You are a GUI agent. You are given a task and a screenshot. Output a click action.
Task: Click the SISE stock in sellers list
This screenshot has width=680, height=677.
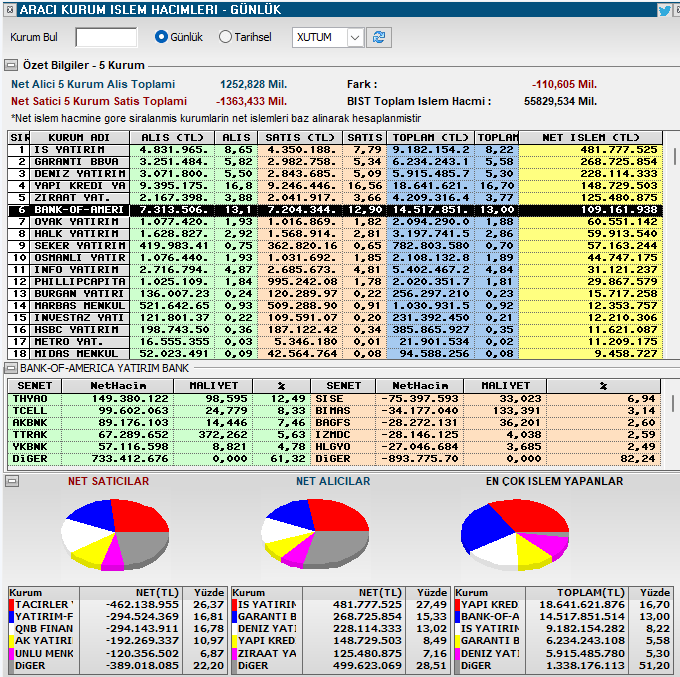click(x=486, y=399)
